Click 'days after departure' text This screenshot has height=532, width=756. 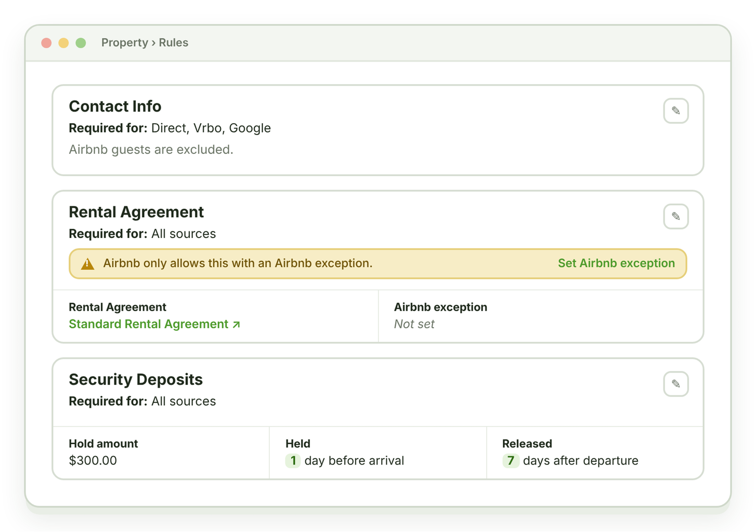point(580,460)
